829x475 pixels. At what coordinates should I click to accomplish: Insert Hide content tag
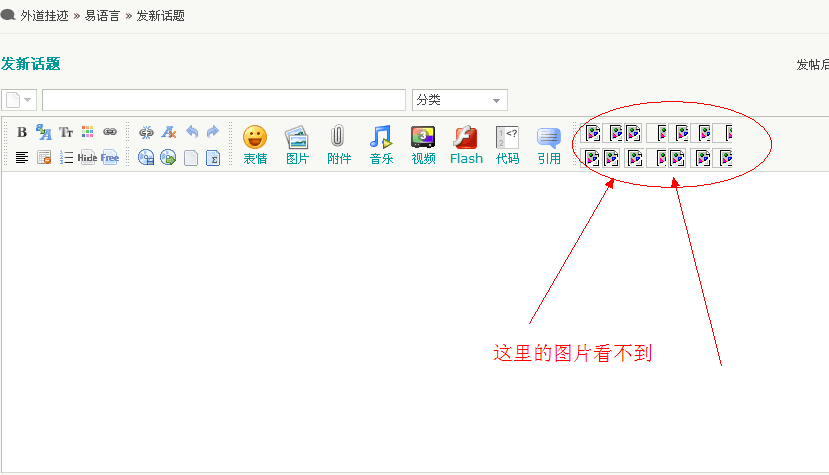click(x=87, y=158)
